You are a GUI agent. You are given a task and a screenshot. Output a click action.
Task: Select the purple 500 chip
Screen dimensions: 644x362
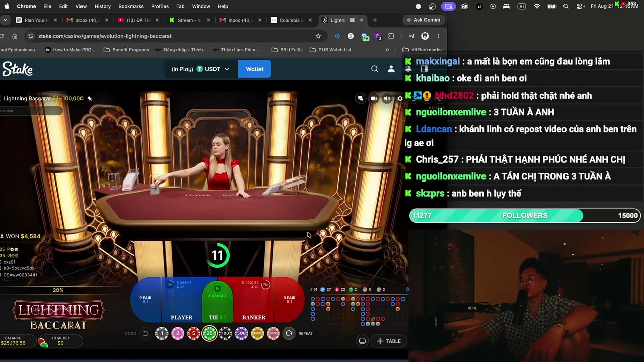(242, 333)
